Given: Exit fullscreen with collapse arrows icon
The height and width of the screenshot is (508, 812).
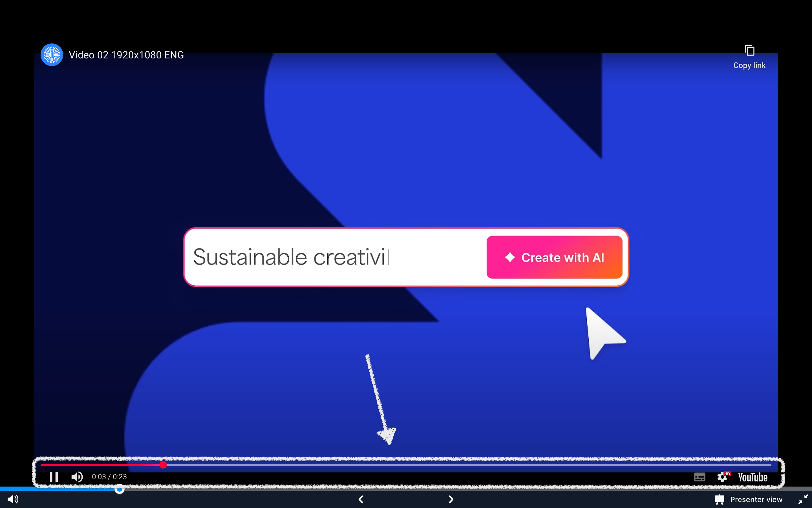Looking at the screenshot, I should click(803, 499).
